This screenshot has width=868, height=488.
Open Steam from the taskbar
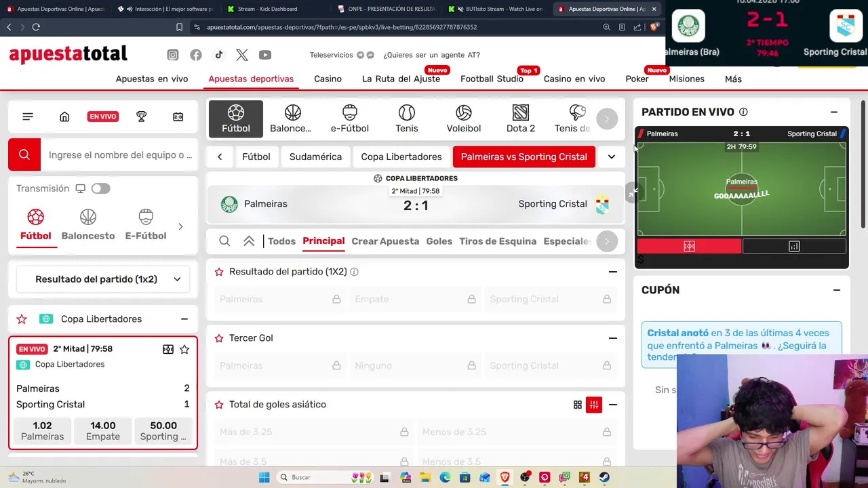(x=604, y=477)
